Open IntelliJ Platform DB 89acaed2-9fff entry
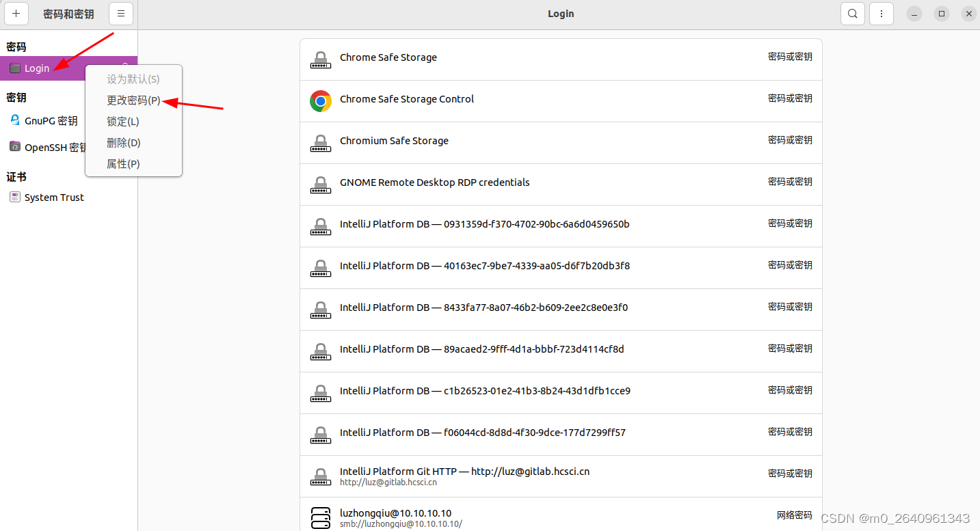The height and width of the screenshot is (531, 980). [x=561, y=351]
